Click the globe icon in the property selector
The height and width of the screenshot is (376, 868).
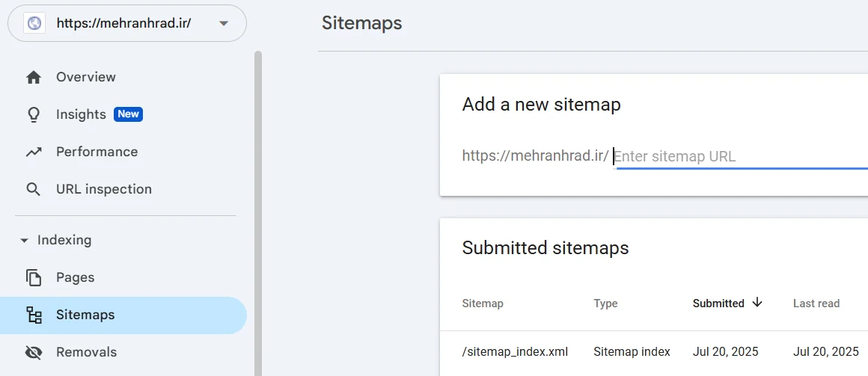34,23
